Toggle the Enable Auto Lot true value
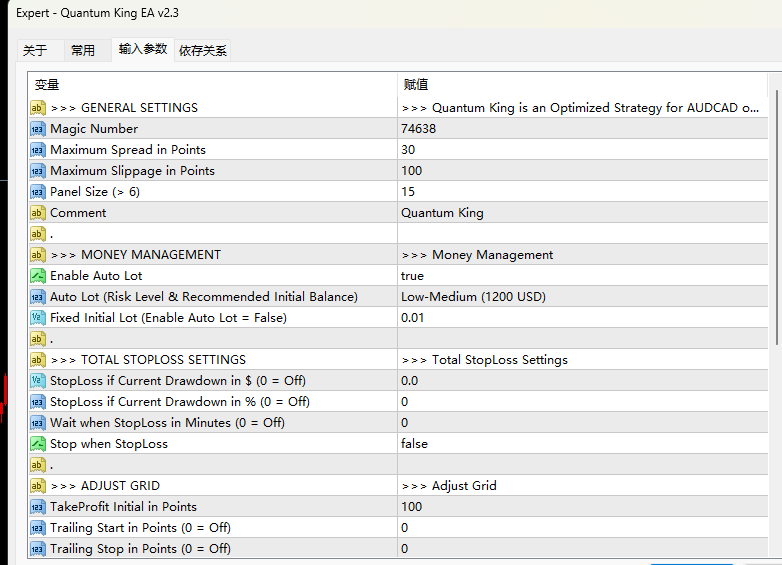 click(x=412, y=276)
